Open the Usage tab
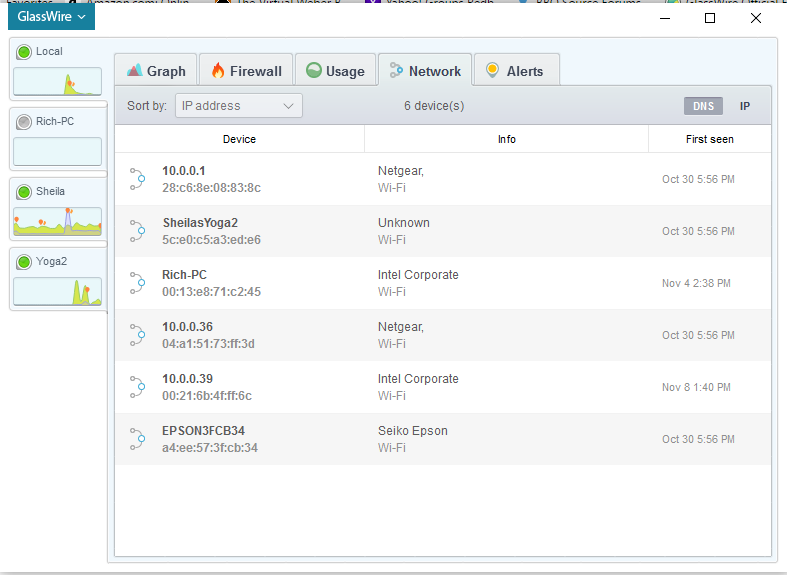This screenshot has width=787, height=575. 335,71
